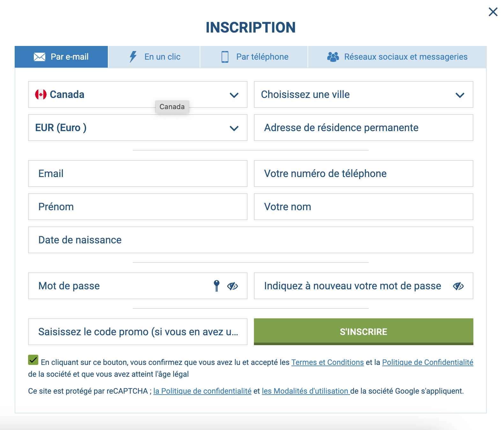Click the people group icon for Réseaux sociaux

click(333, 57)
